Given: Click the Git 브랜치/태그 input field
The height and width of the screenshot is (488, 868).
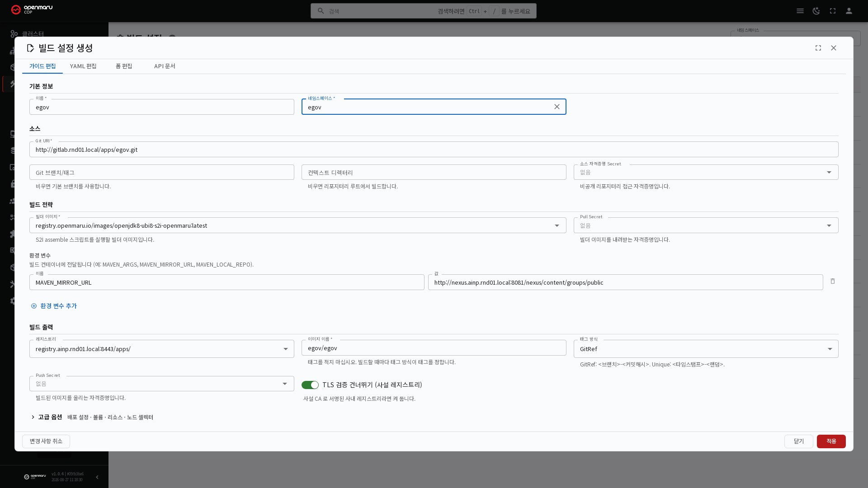Looking at the screenshot, I should [x=162, y=172].
